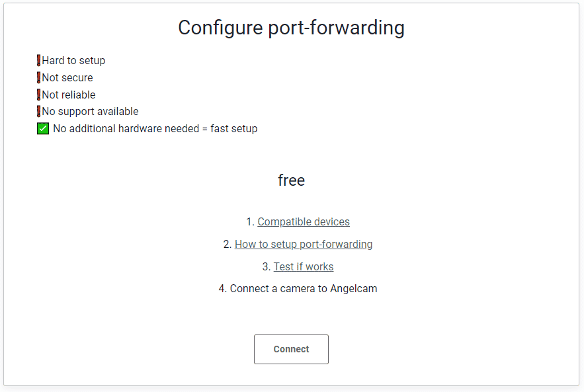Select the exclamation icon beside Not reliable
The height and width of the screenshot is (392, 584).
click(x=39, y=95)
